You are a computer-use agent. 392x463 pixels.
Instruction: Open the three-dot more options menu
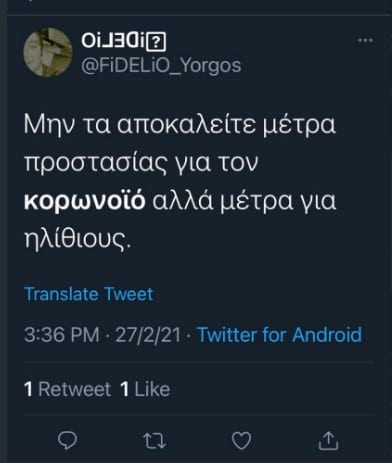pyautogui.click(x=365, y=40)
